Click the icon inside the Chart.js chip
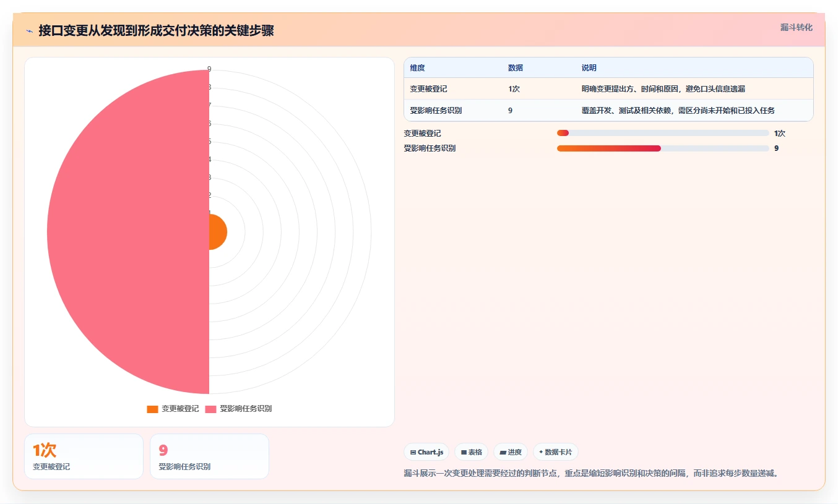 point(413,453)
